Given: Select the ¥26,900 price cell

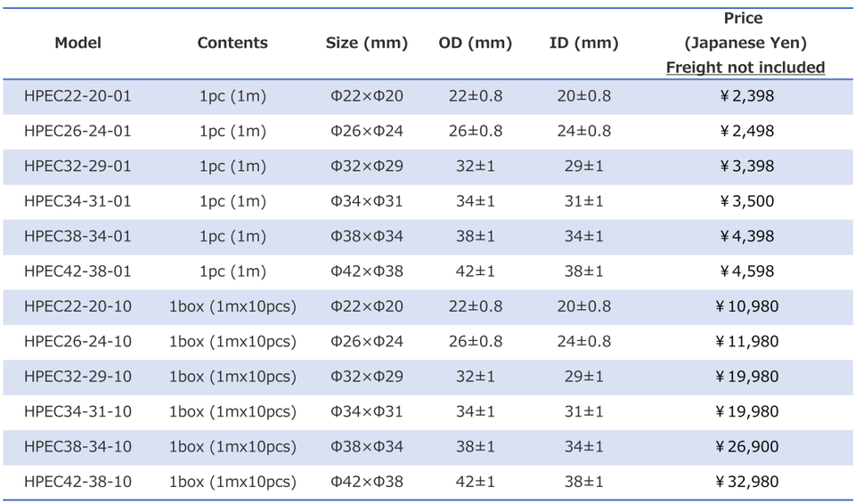Looking at the screenshot, I should coord(746,446).
